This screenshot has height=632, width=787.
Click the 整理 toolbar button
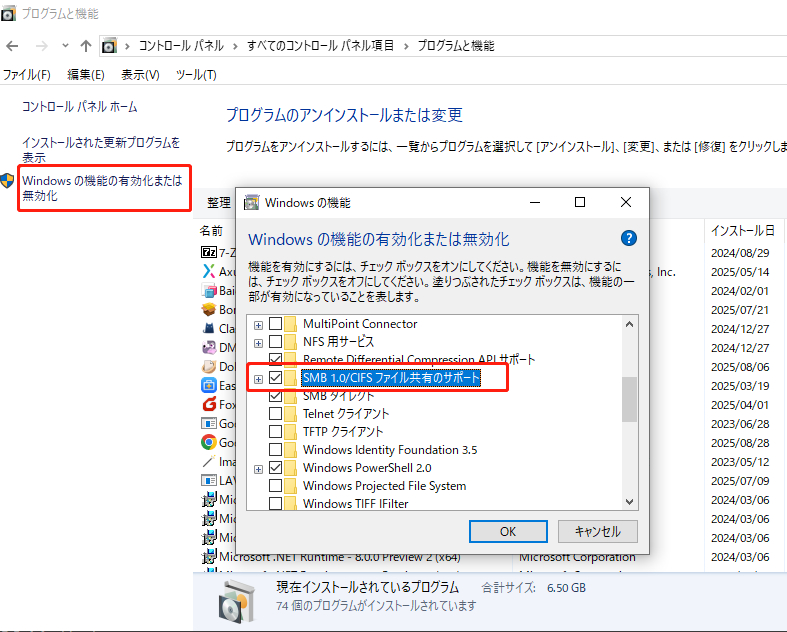click(219, 202)
